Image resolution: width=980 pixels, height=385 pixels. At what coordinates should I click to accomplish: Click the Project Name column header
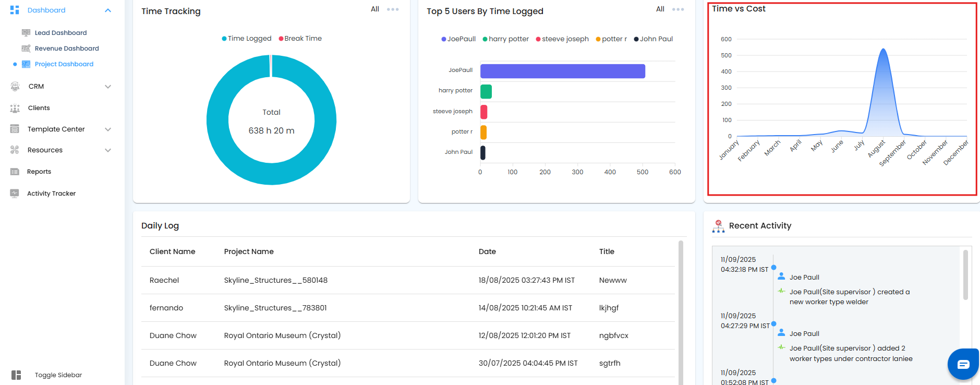pos(249,251)
